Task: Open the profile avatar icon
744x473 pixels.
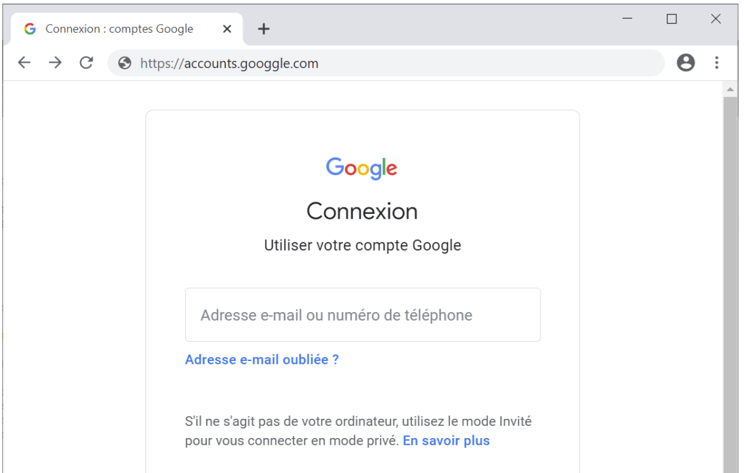Action: pyautogui.click(x=685, y=63)
